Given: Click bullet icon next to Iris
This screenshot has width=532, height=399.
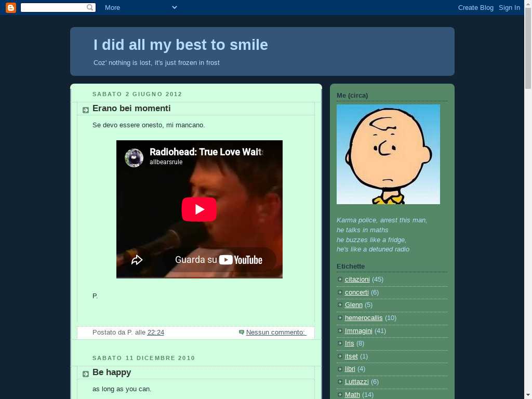Looking at the screenshot, I should [x=340, y=343].
